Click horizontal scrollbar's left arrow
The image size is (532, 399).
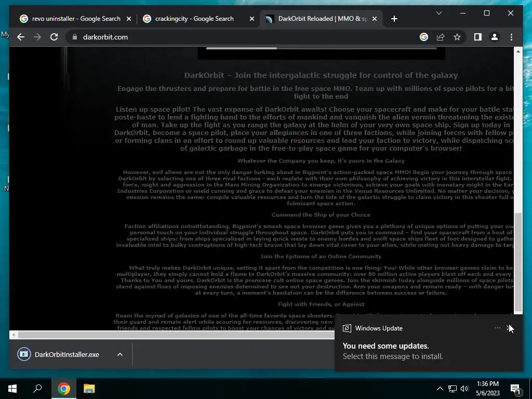pos(14,335)
